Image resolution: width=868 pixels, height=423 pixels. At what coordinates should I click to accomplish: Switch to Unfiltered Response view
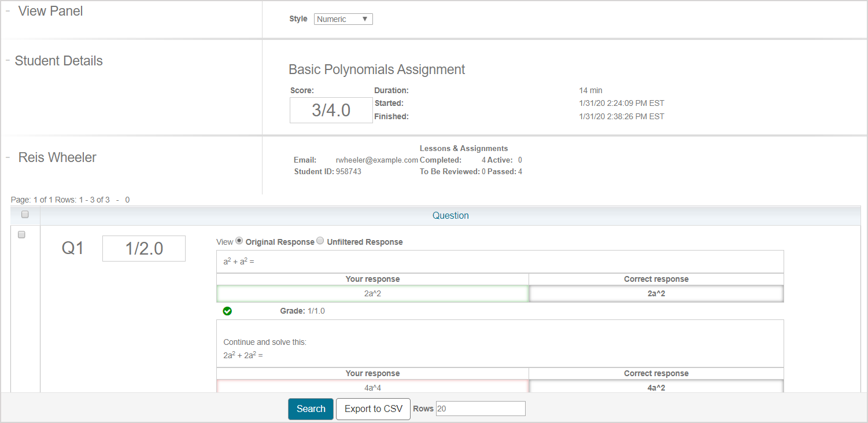pyautogui.click(x=320, y=241)
